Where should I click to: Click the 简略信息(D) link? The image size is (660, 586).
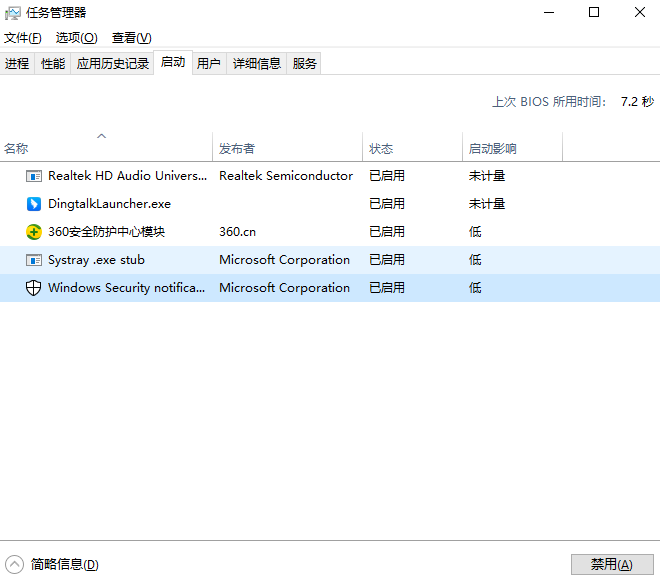tap(65, 564)
